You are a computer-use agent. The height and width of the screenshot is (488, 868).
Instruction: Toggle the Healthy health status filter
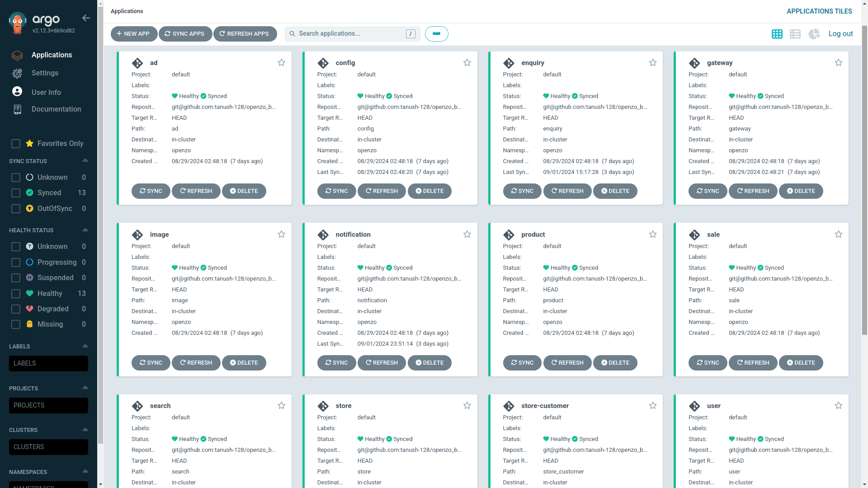(x=15, y=293)
